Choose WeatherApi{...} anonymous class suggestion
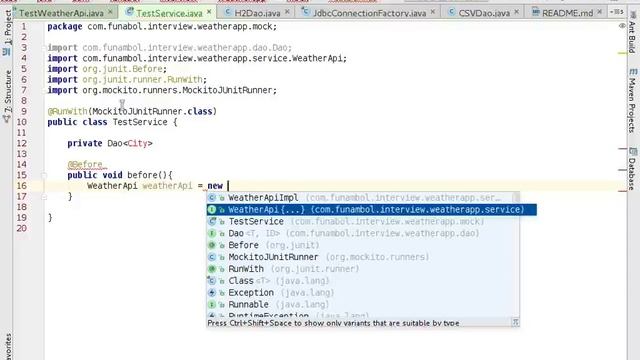 [x=371, y=210]
